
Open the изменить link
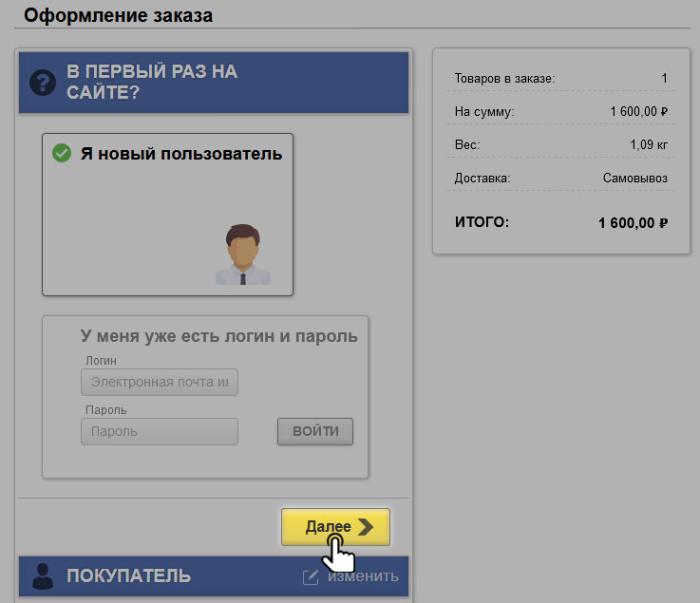coord(363,576)
